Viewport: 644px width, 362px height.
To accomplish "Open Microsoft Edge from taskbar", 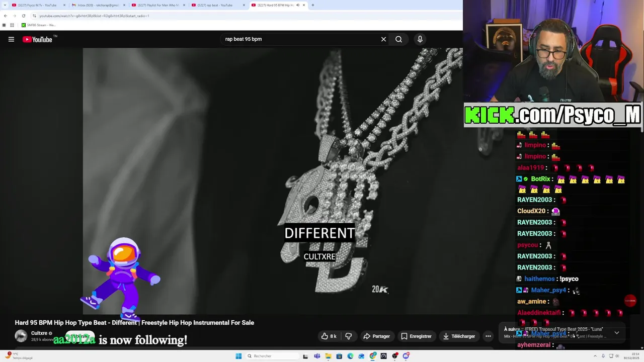I will pyautogui.click(x=350, y=356).
